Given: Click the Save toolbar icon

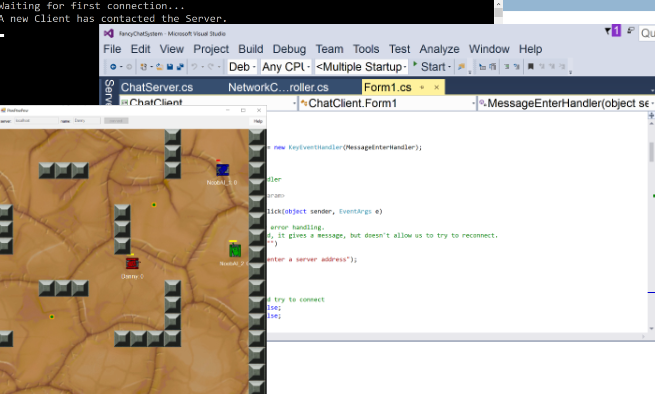Looking at the screenshot, I should pos(170,67).
